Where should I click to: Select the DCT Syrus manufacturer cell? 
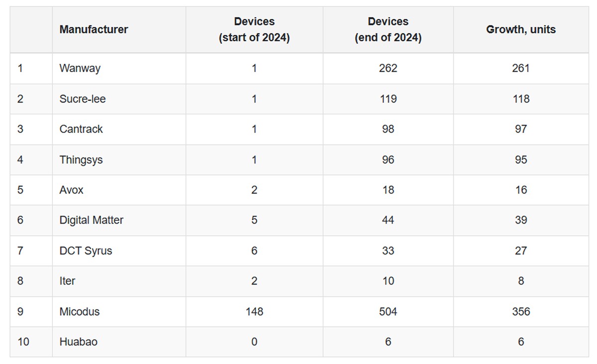[86, 251]
